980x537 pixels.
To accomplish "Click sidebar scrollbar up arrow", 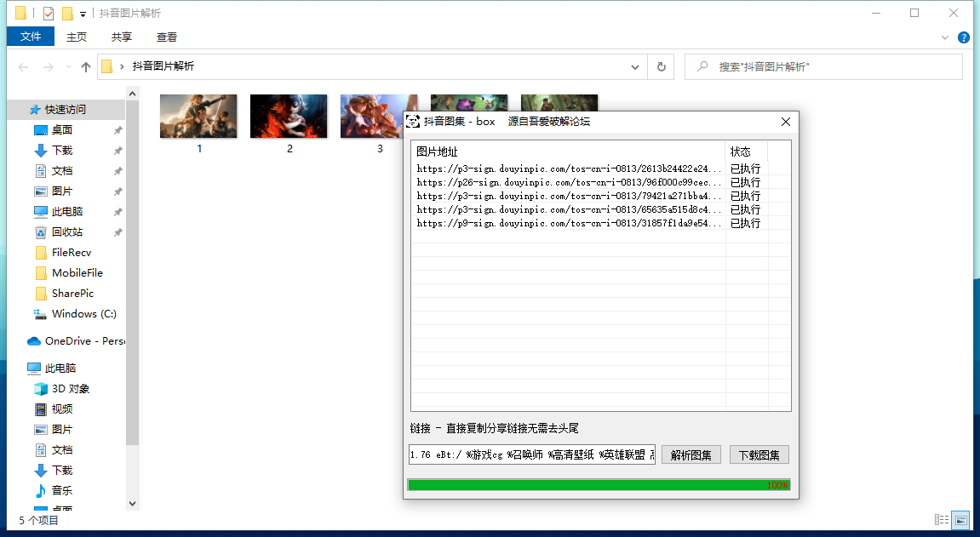I will point(132,94).
